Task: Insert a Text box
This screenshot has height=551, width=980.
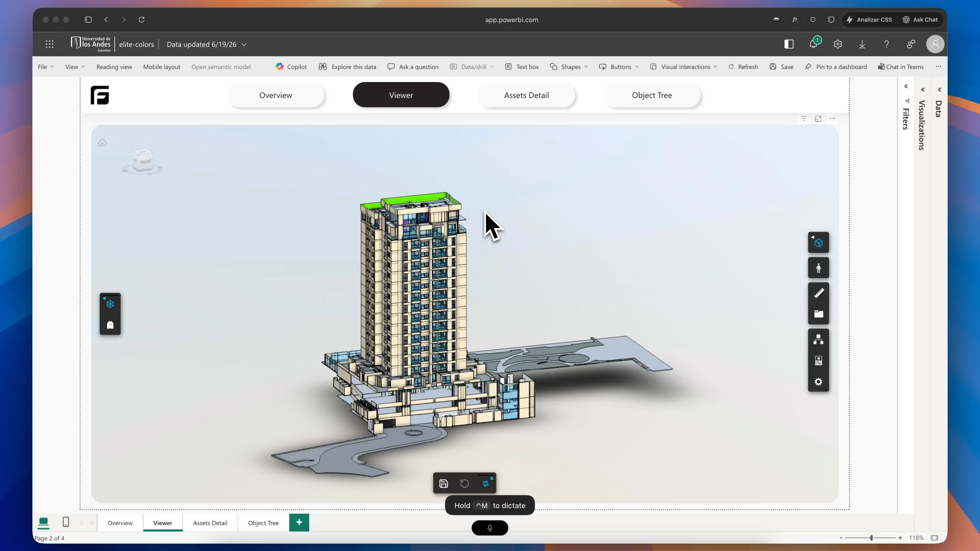Action: coord(521,67)
